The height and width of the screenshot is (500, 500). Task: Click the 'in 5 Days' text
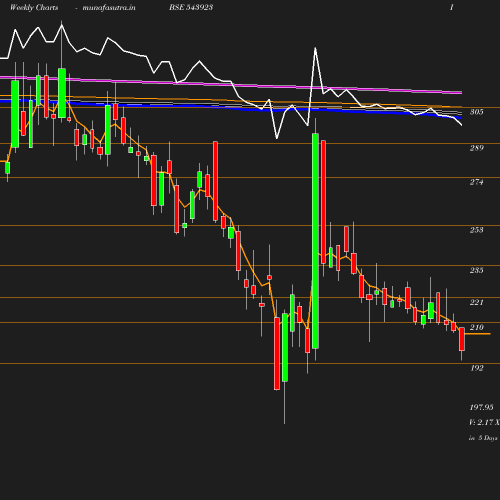pos(483,438)
